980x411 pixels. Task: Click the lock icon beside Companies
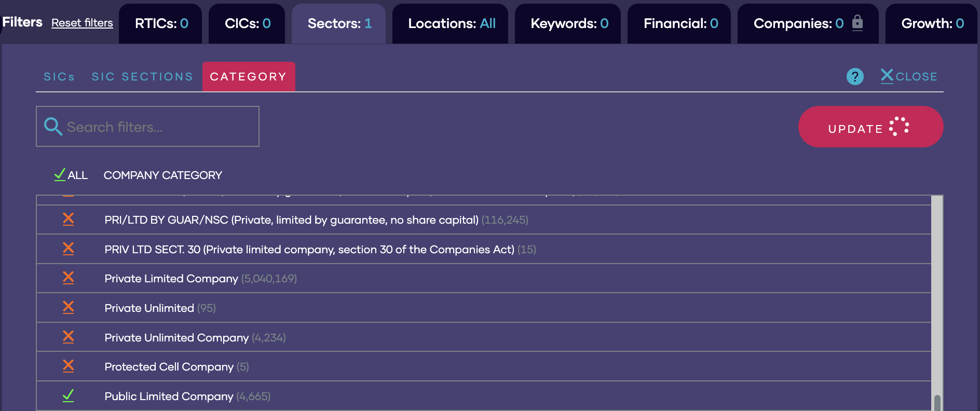[857, 23]
